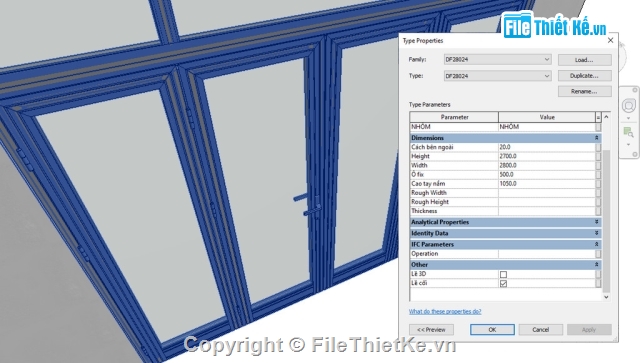The image size is (640, 363).
Task: Open the Type dropdown showing DF28024
Action: tap(498, 76)
